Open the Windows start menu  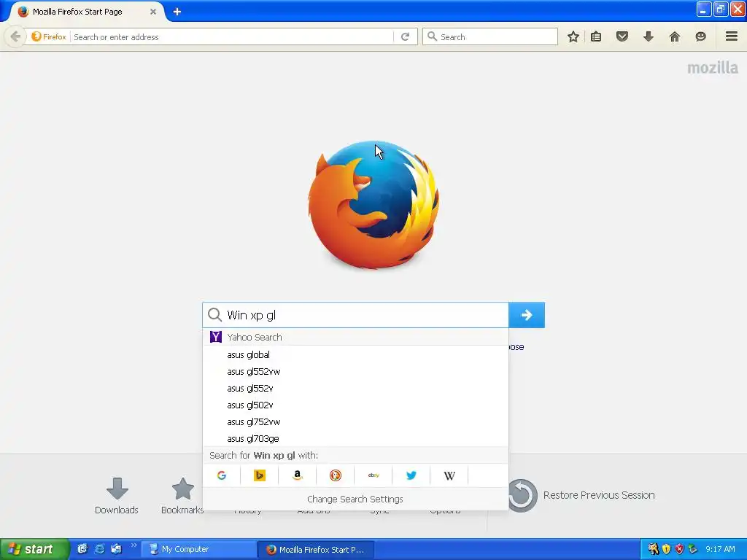pos(34,549)
